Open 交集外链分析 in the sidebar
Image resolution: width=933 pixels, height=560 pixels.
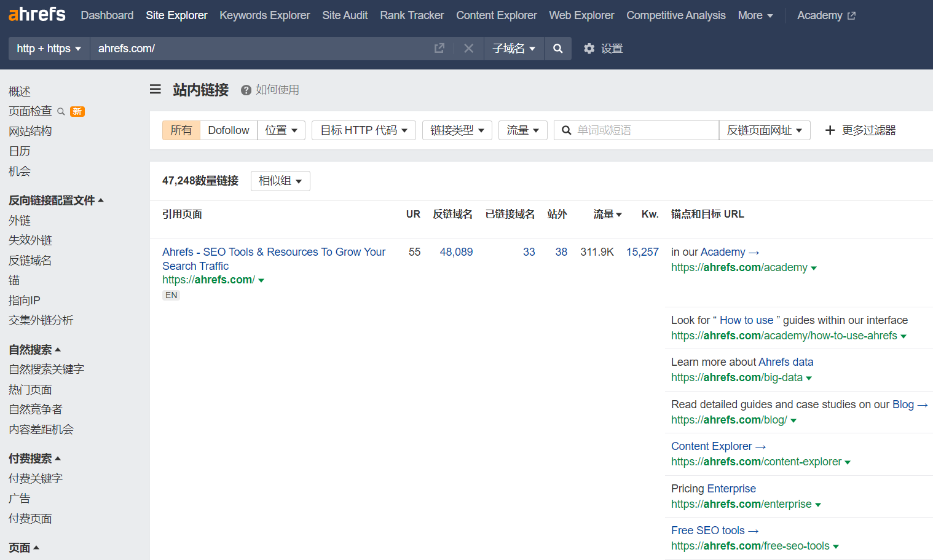coord(41,320)
